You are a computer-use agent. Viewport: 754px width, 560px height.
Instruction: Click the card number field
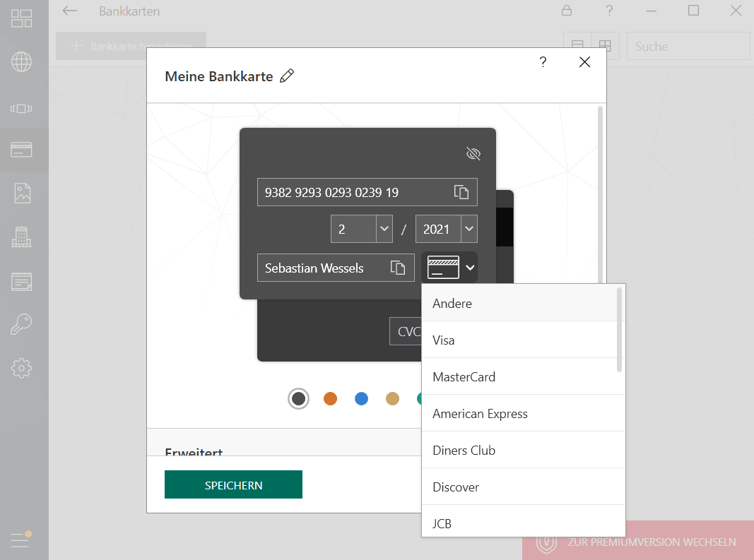[x=367, y=192]
